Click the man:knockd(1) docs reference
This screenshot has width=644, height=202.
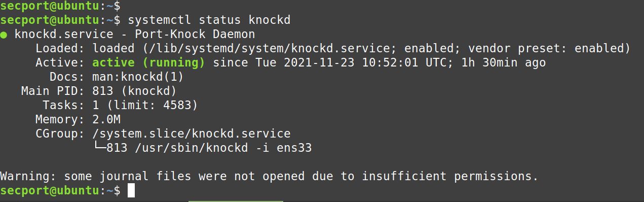138,77
